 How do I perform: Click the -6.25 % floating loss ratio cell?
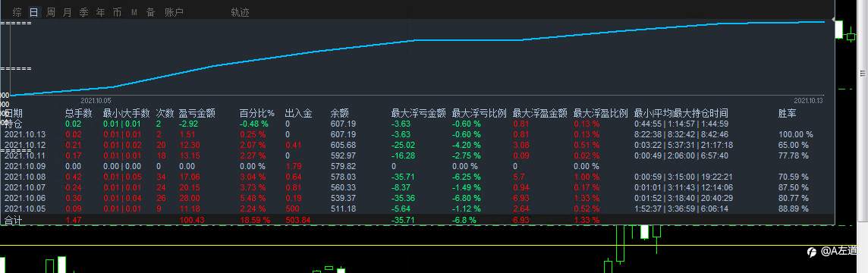466,177
